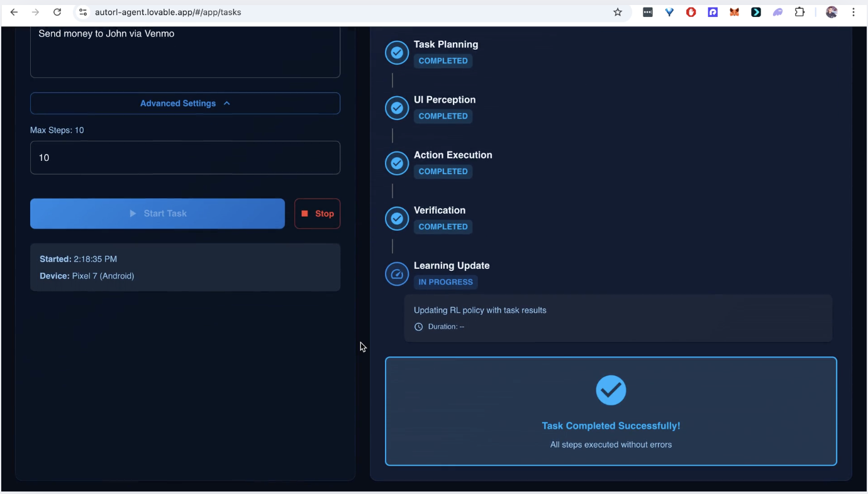The width and height of the screenshot is (868, 494).
Task: Stop the running task
Action: 317,214
